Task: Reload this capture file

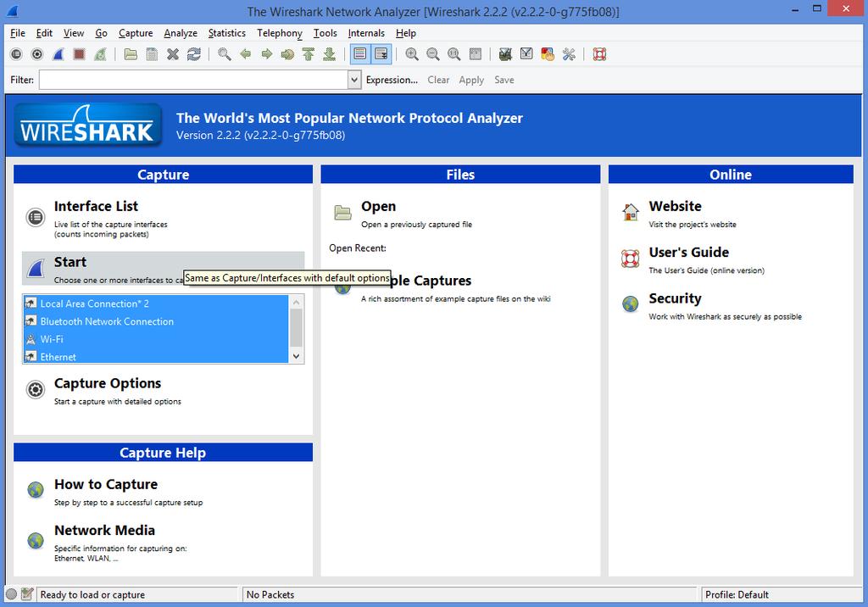Action: (x=194, y=54)
